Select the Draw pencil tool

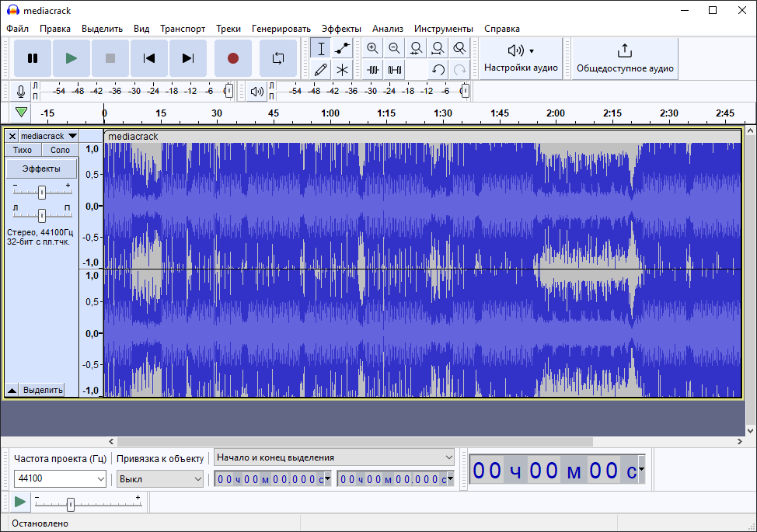(321, 69)
